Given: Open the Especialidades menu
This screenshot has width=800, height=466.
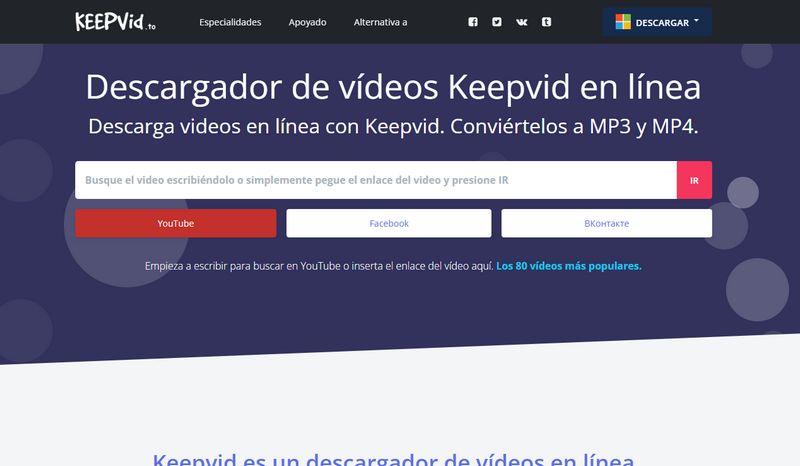Looking at the screenshot, I should point(230,22).
